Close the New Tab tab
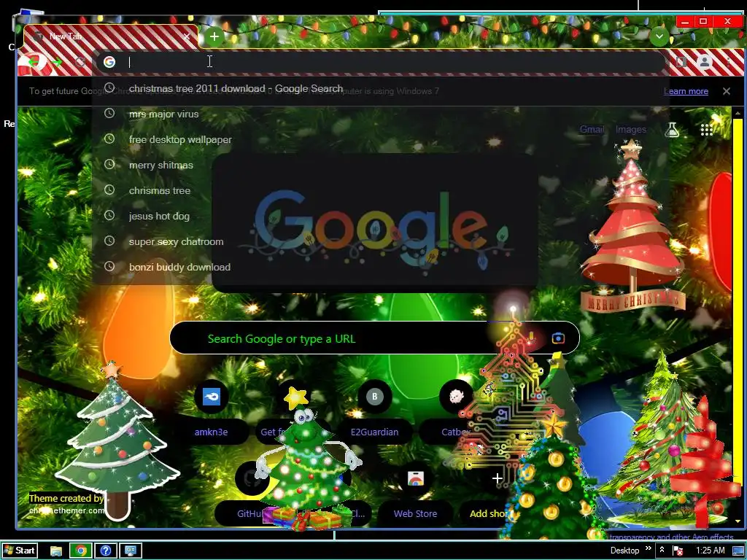This screenshot has height=560, width=747. 187,36
